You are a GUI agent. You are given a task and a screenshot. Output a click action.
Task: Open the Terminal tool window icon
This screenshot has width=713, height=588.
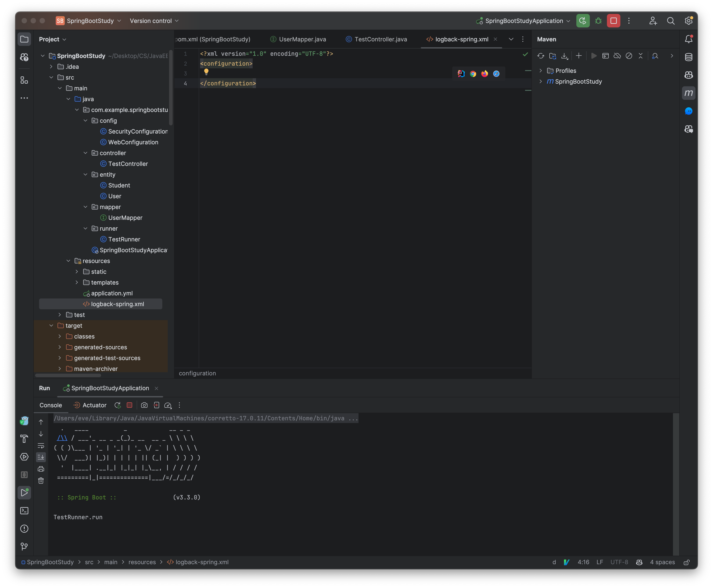(x=24, y=510)
